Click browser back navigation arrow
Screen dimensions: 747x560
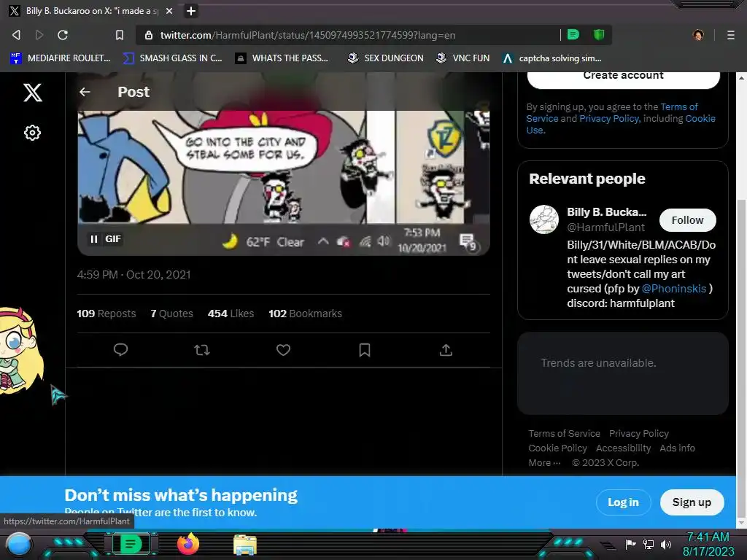16,35
